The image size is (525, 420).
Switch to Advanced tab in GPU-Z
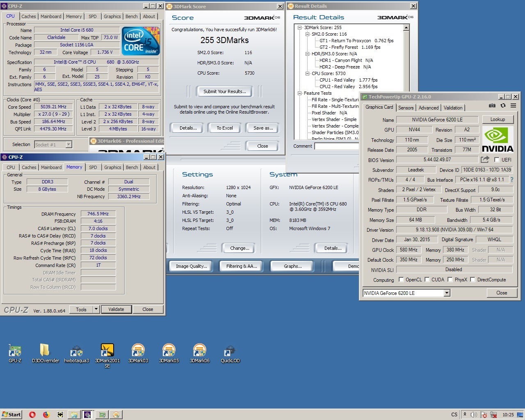coord(428,108)
